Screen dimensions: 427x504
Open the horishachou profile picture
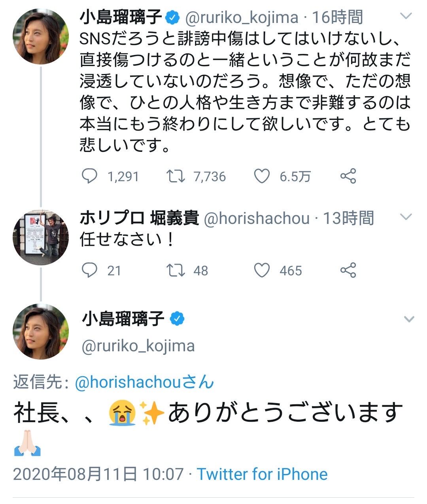pyautogui.click(x=41, y=237)
